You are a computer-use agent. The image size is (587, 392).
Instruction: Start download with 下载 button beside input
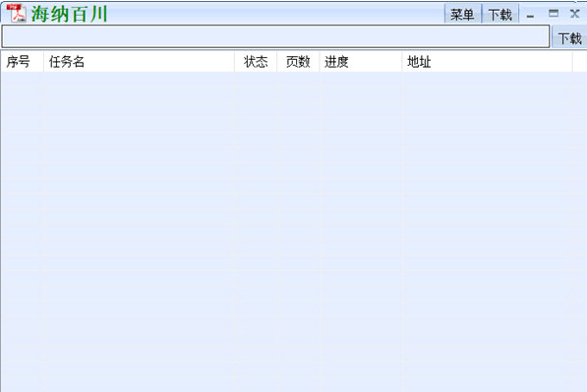[x=569, y=37]
